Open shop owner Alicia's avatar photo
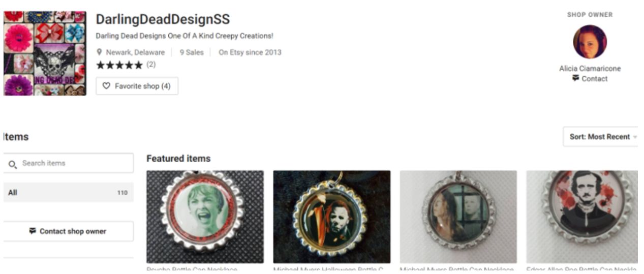 pyautogui.click(x=590, y=42)
